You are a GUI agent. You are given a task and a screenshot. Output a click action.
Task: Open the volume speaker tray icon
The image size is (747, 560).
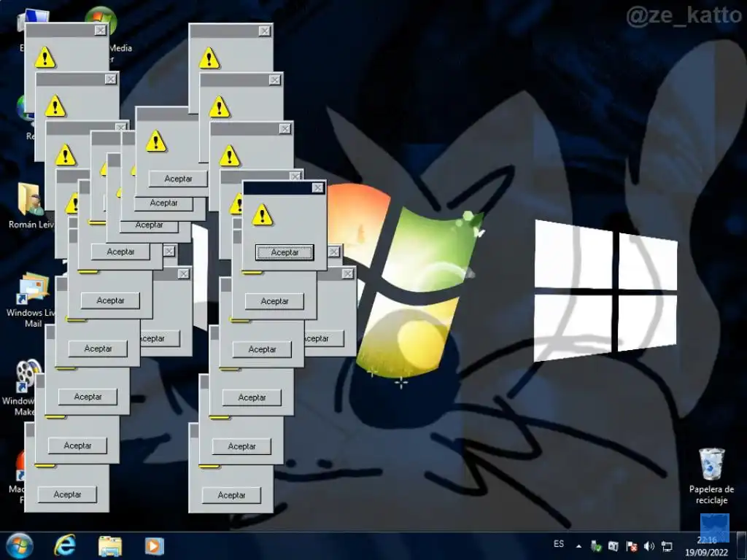click(x=649, y=546)
